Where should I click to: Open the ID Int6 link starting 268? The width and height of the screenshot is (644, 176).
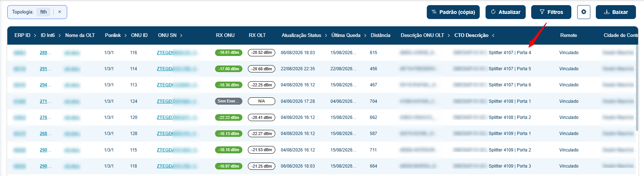tap(45, 134)
